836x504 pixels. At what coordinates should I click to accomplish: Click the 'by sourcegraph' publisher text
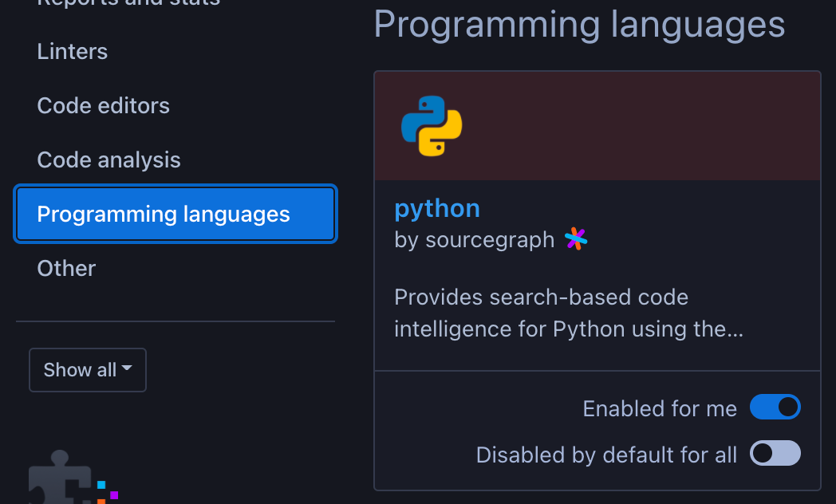click(x=474, y=240)
